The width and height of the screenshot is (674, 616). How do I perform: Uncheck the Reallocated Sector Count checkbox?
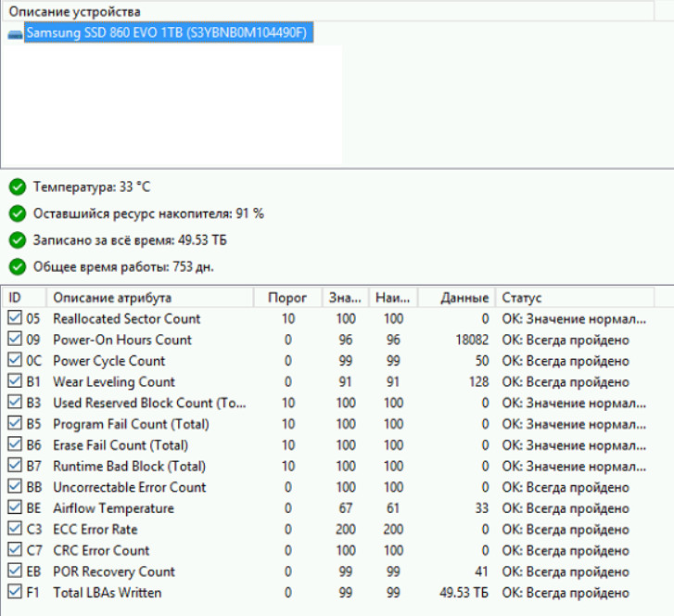point(14,319)
